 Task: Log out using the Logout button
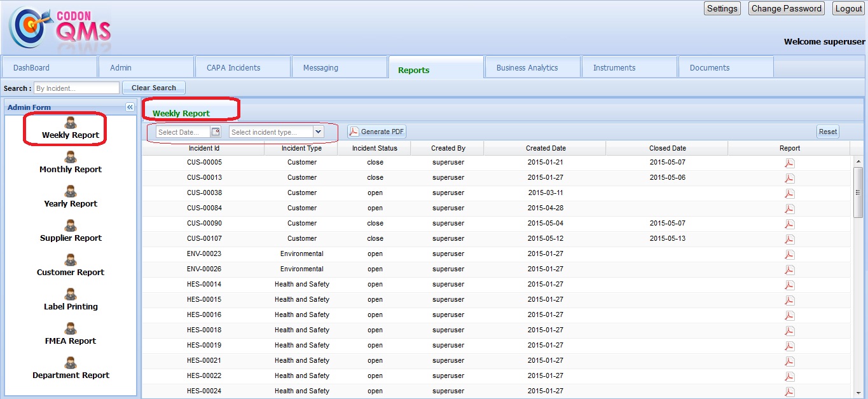coord(848,8)
